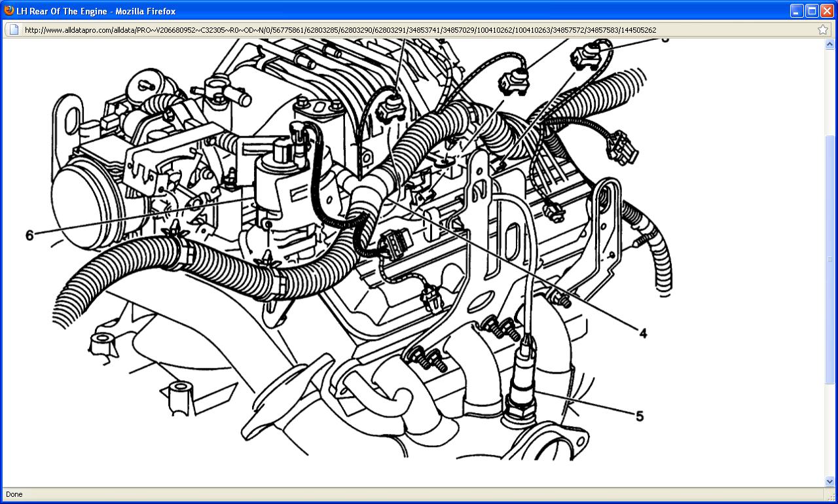Click the "Done" status bar text
The image size is (838, 504).
(x=14, y=494)
